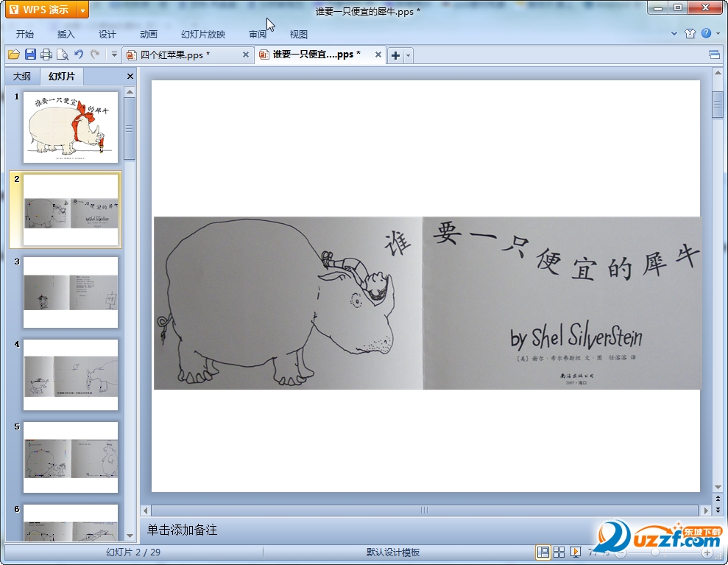This screenshot has width=728, height=565.
Task: Save the presentation with the floppy icon
Action: click(30, 55)
